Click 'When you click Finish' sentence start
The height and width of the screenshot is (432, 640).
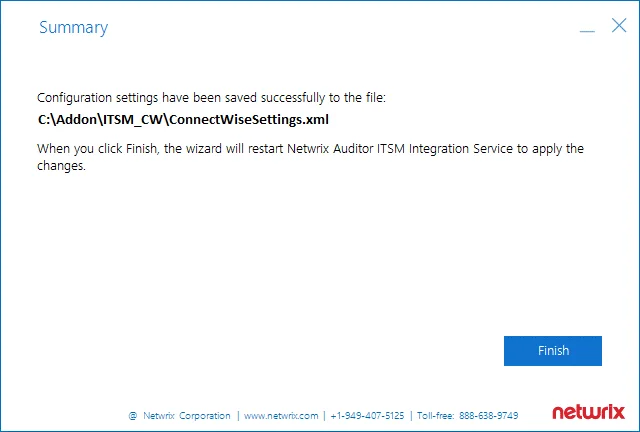point(97,149)
